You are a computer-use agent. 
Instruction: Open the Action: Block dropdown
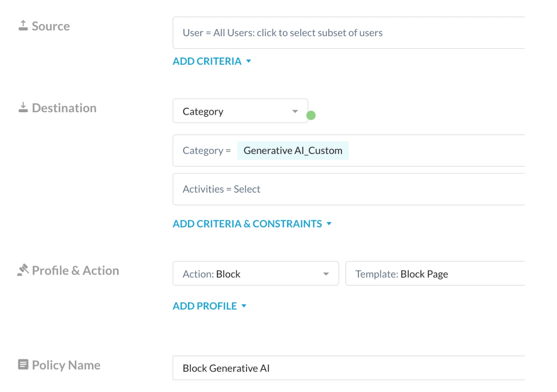256,274
